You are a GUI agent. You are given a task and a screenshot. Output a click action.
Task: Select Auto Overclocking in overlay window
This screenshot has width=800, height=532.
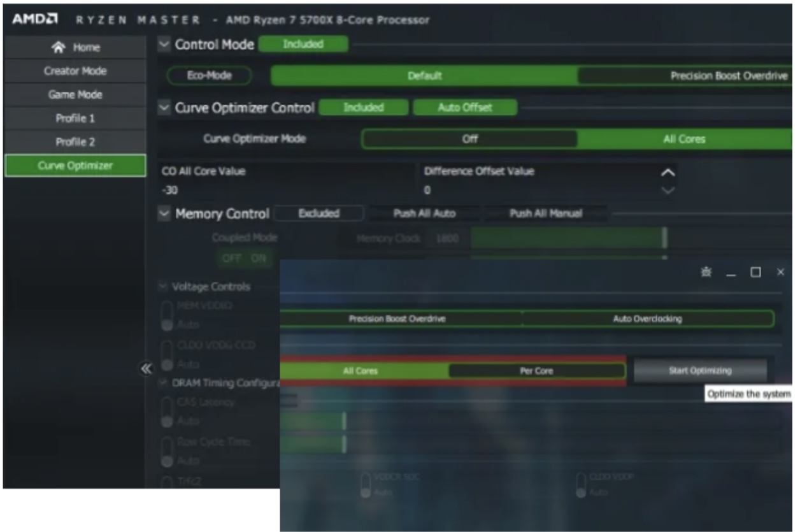(647, 319)
